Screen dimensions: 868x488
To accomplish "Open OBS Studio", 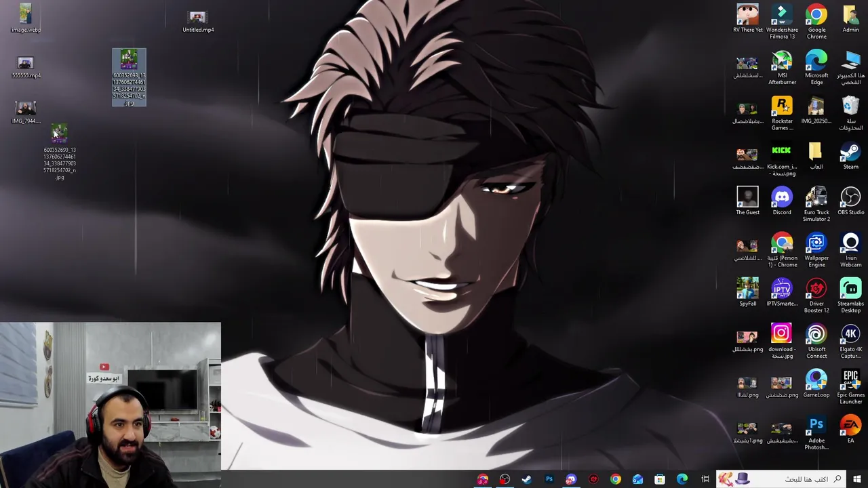I will tap(850, 201).
